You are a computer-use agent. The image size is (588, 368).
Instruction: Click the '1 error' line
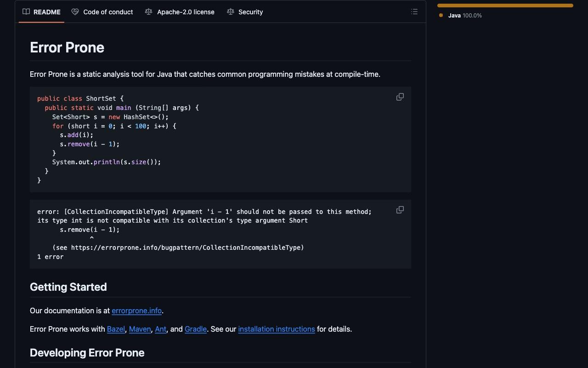point(51,257)
